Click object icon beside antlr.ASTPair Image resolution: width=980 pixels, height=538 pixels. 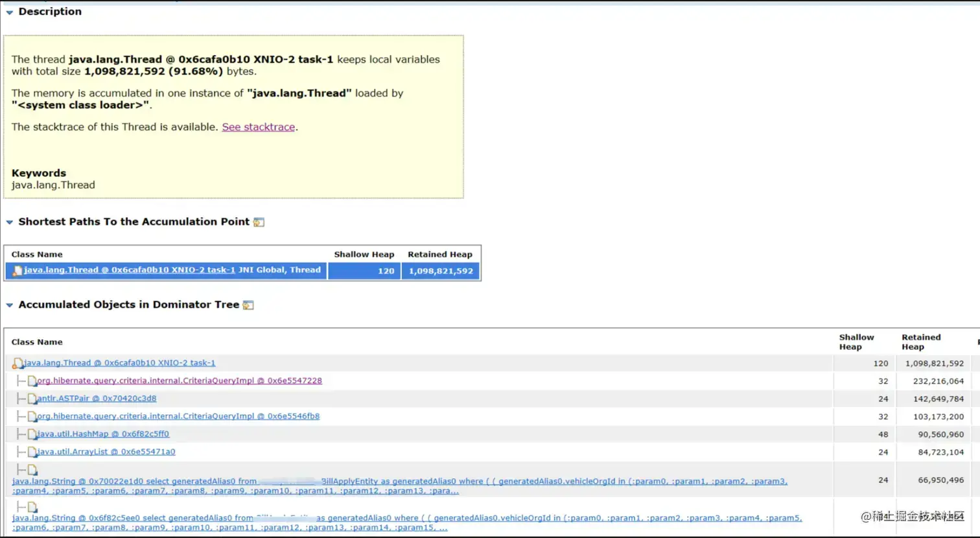pos(32,399)
